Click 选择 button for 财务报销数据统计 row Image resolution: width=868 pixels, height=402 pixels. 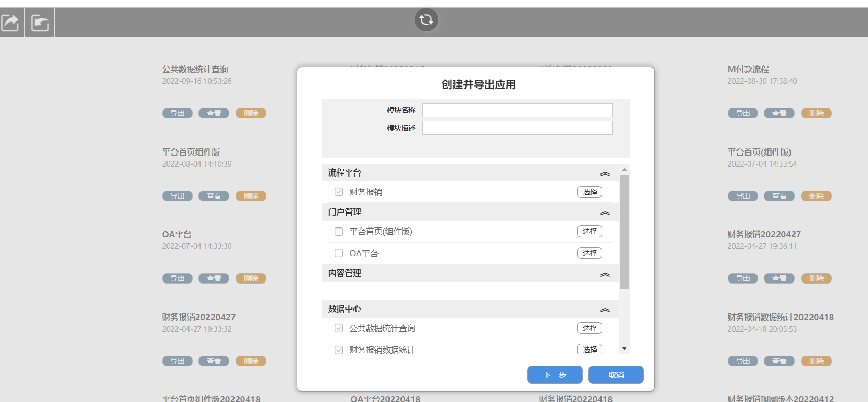589,349
